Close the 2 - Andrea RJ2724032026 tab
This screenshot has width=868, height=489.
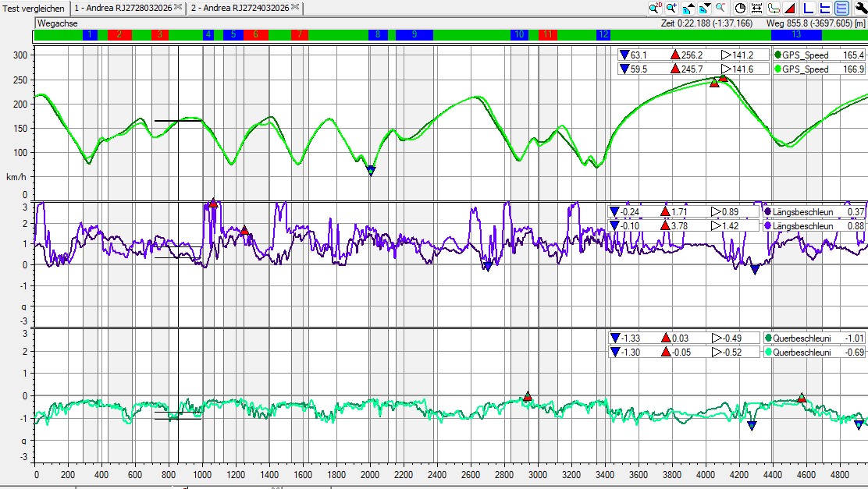coord(296,7)
